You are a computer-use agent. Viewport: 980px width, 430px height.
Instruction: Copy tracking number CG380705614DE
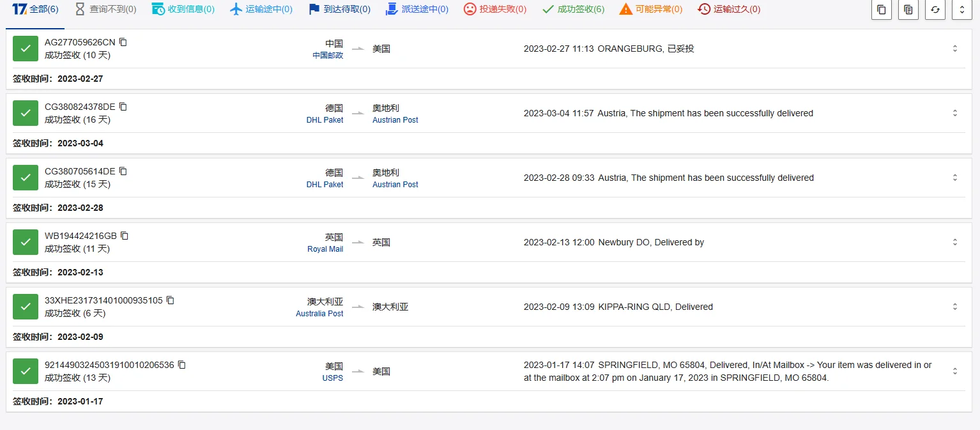point(123,171)
